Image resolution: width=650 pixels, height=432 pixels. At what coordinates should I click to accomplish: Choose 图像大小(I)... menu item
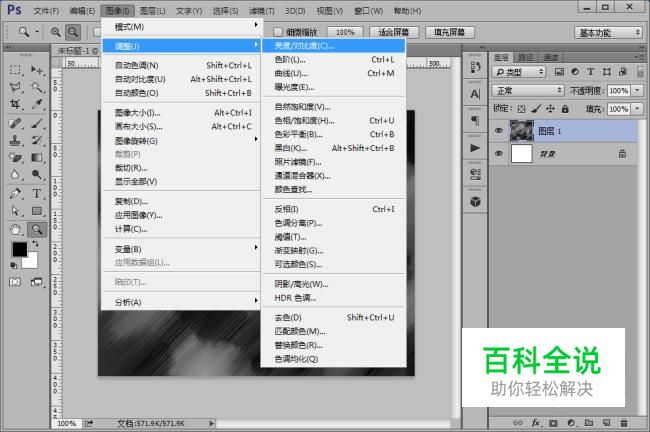(x=181, y=112)
